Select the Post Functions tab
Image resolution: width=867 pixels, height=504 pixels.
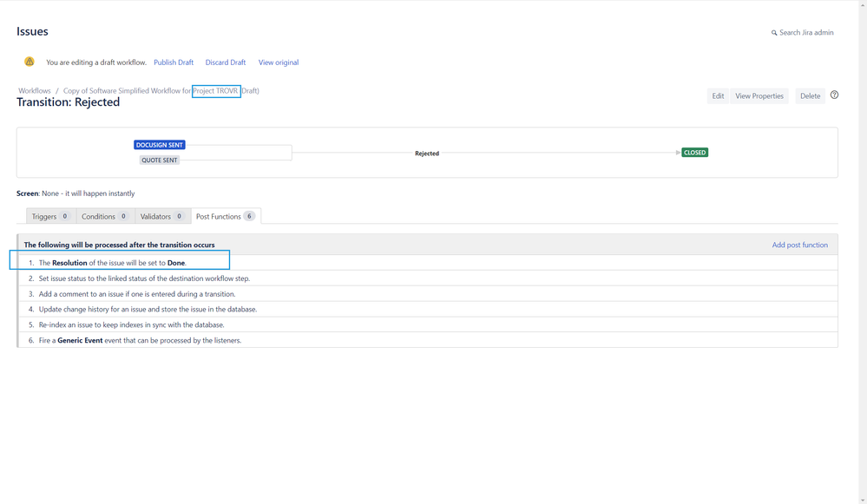[226, 217]
